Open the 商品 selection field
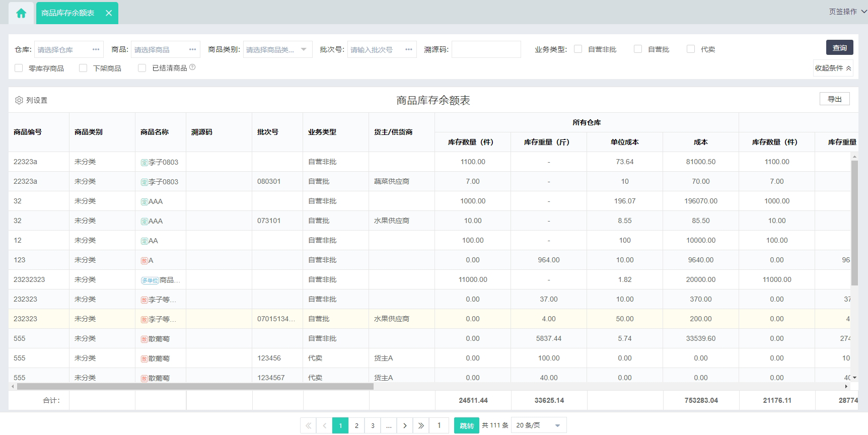Viewport: 868px width, 435px height. [166, 49]
